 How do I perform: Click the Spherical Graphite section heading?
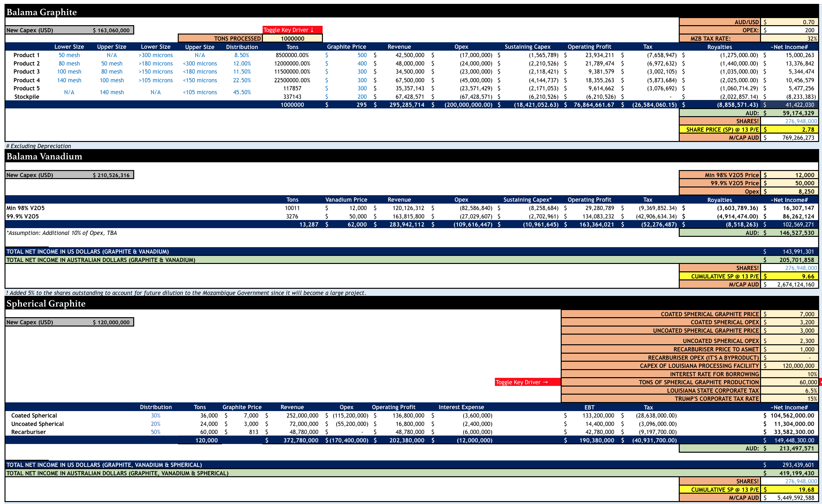tap(46, 303)
